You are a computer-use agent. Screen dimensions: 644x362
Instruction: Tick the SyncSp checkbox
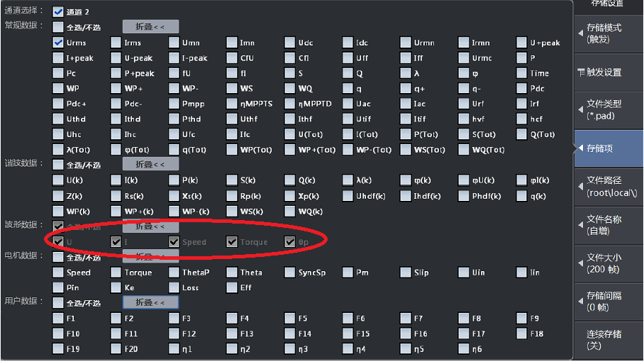click(x=289, y=273)
